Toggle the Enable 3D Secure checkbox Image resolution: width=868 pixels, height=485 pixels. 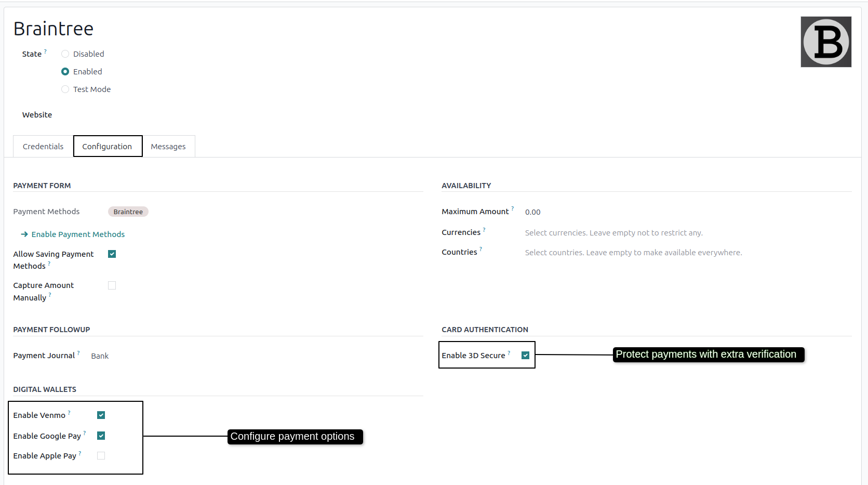click(525, 356)
